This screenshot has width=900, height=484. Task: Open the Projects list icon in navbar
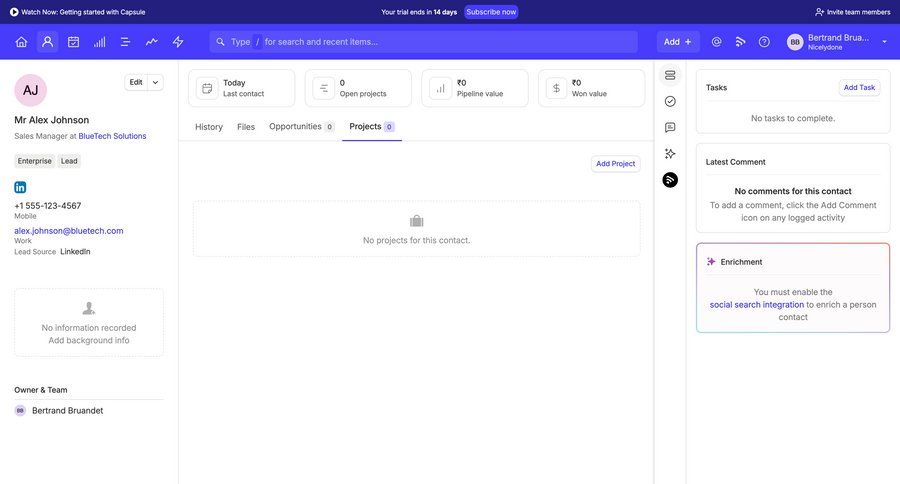tap(125, 42)
